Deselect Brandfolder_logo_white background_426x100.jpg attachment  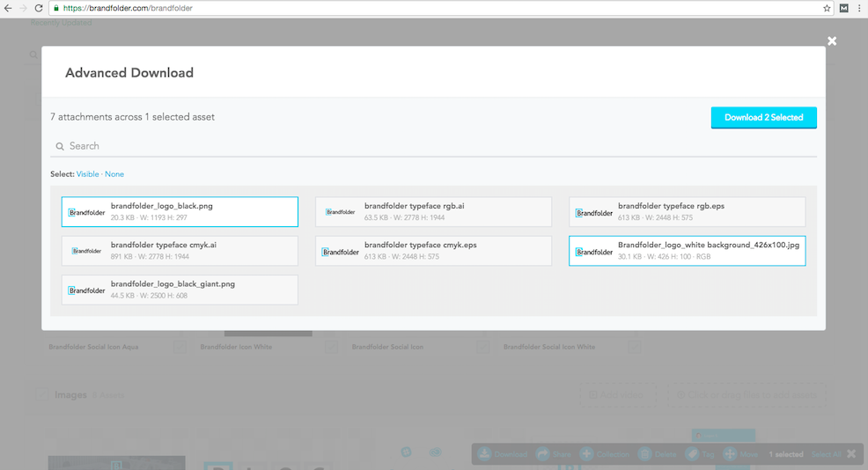point(687,251)
